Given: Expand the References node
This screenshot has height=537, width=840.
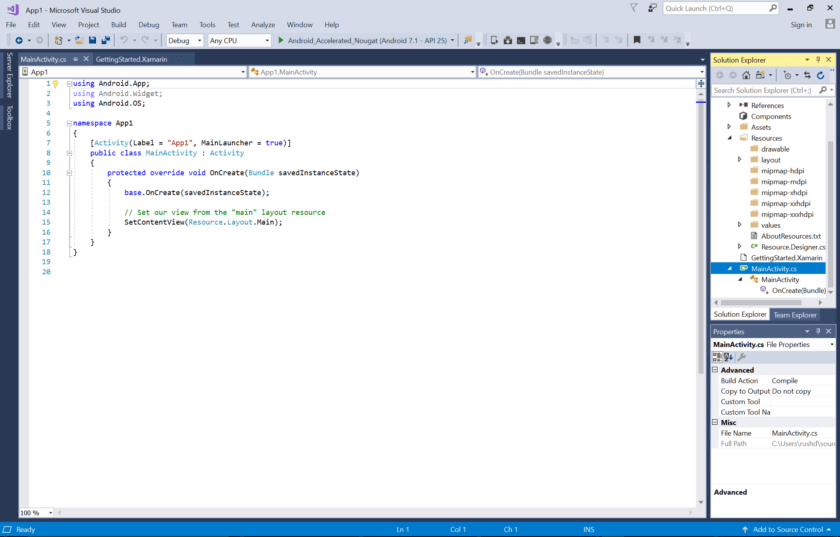Looking at the screenshot, I should coord(729,105).
